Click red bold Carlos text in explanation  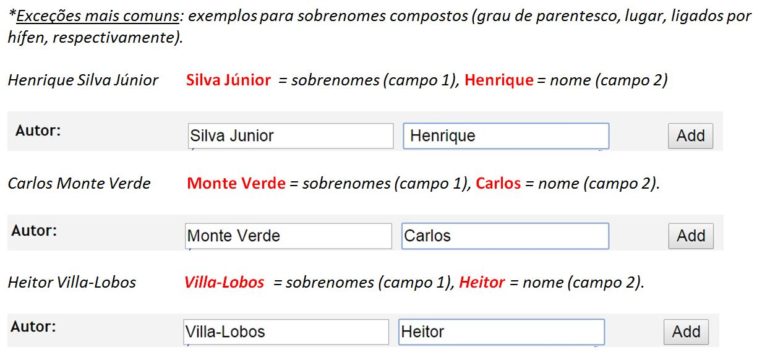tap(498, 183)
